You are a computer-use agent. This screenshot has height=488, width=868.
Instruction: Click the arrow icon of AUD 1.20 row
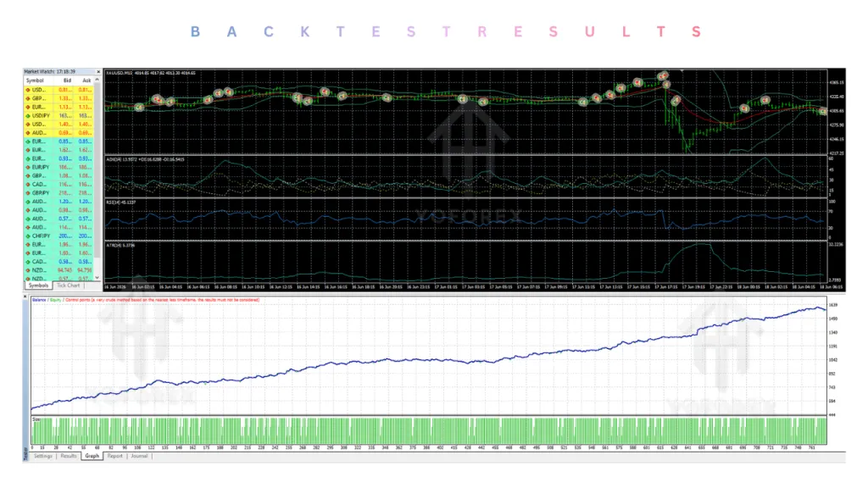click(x=28, y=202)
